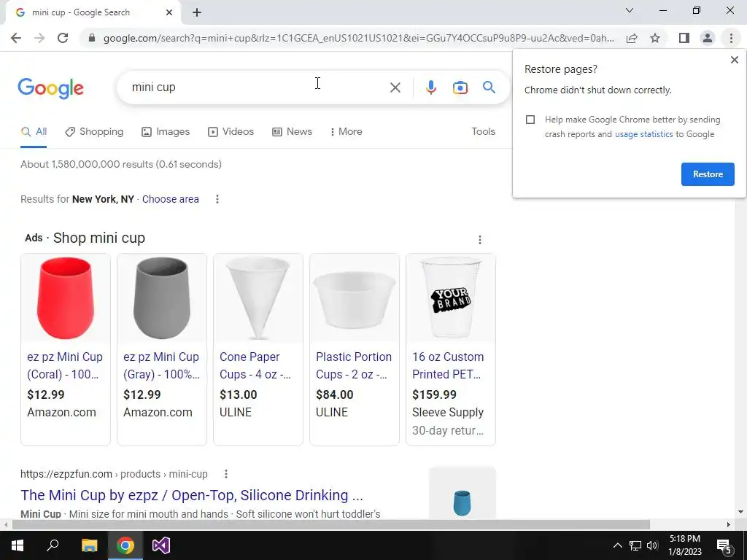
Task: Switch to the News tab
Action: pos(292,132)
